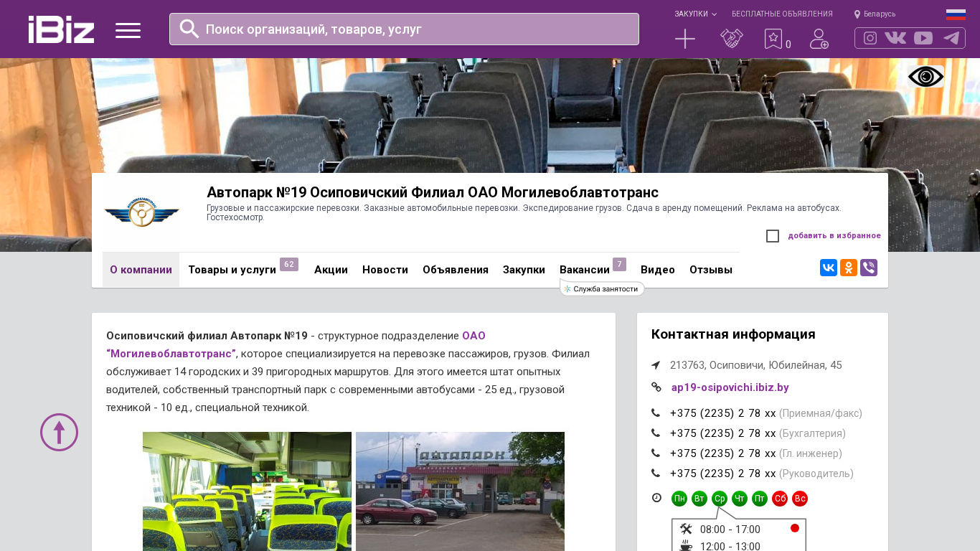The height and width of the screenshot is (551, 980).
Task: Select Sunday (Вс) schedule day
Action: coord(800,499)
